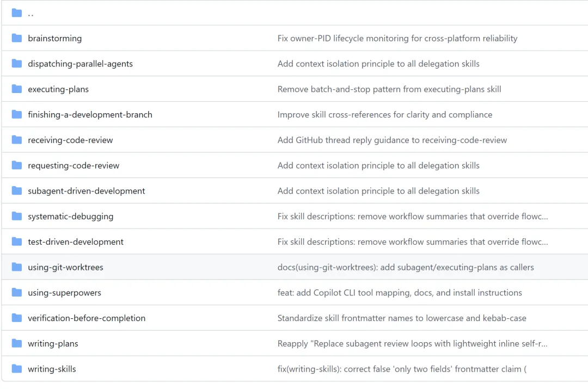Click the systematic-debugging folder icon
This screenshot has width=588, height=389.
[x=17, y=217]
